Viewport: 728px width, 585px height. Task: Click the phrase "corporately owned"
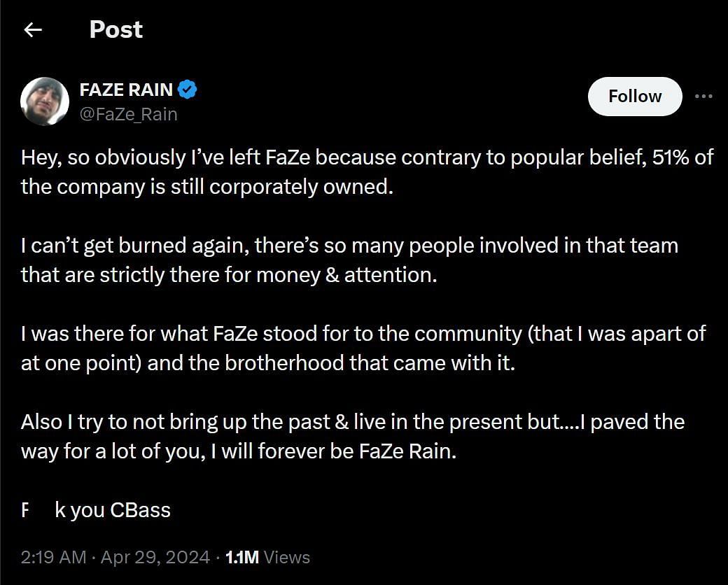tap(309, 187)
